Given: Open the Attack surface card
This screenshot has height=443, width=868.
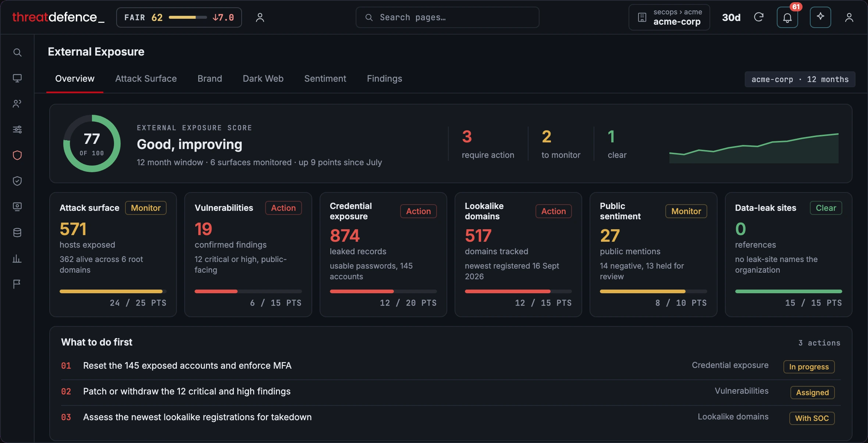Looking at the screenshot, I should 113,255.
